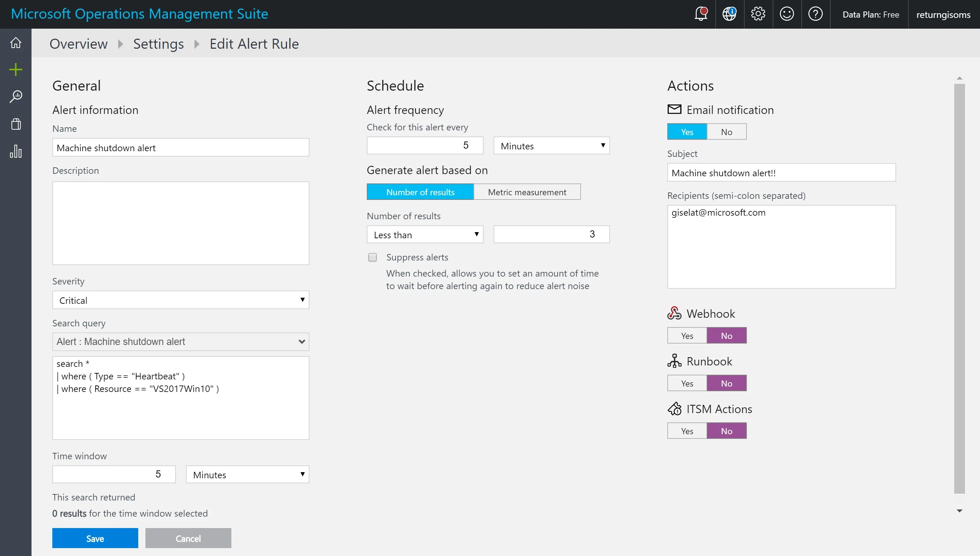This screenshot has height=556, width=980.
Task: Save the alert rule
Action: click(x=95, y=538)
